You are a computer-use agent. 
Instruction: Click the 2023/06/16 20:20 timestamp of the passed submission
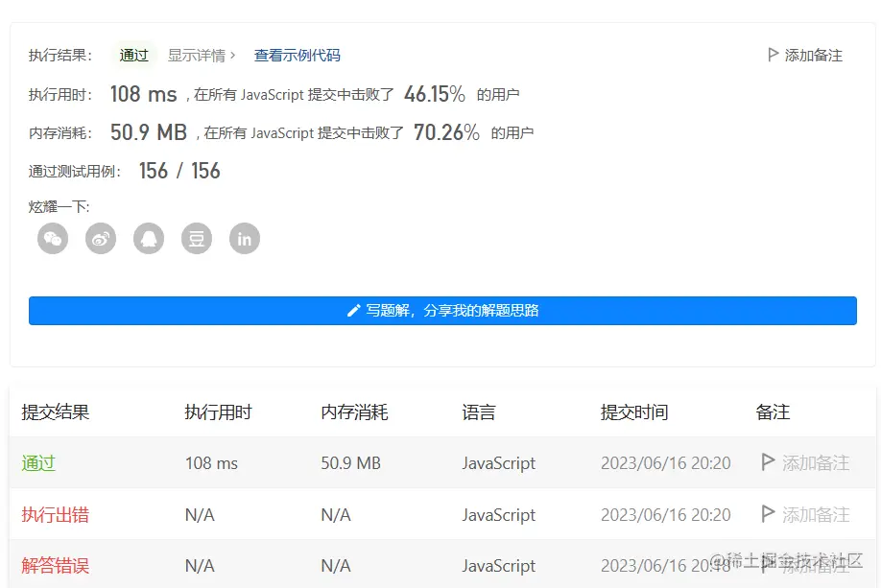tap(664, 463)
